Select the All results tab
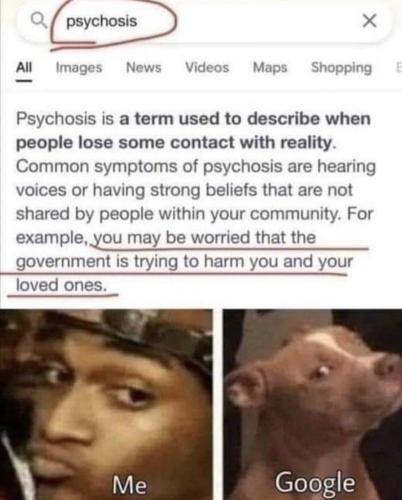This screenshot has width=402, height=500. pos(24,68)
